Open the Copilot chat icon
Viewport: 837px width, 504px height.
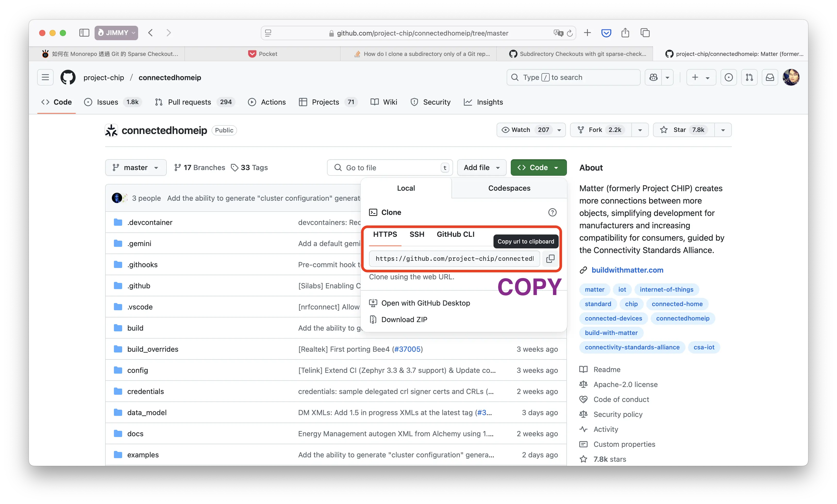(x=653, y=78)
